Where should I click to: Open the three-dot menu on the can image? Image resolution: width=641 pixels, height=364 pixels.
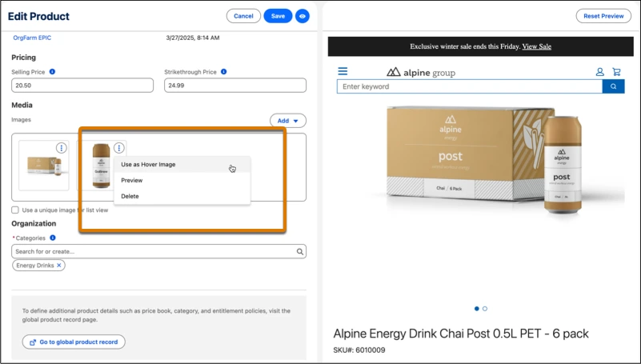click(119, 148)
